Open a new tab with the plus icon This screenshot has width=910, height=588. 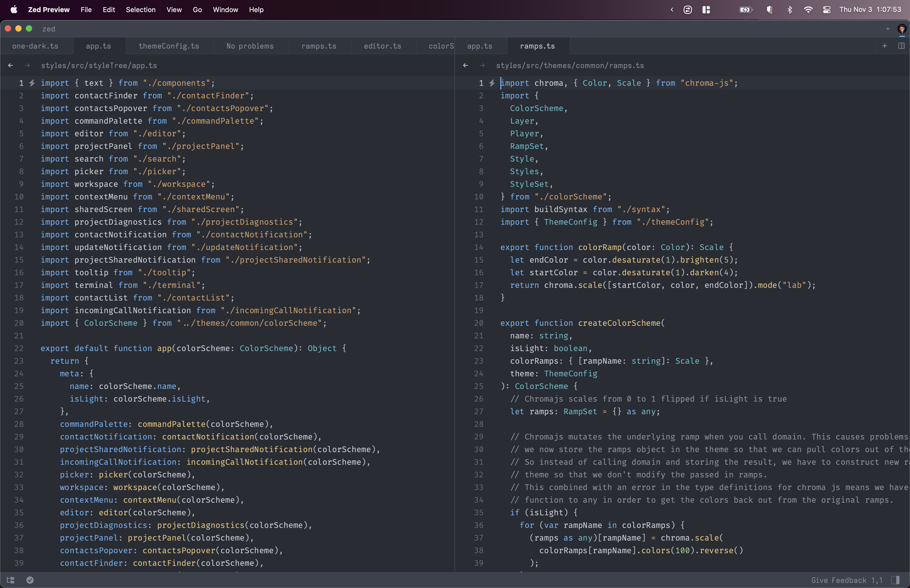[x=885, y=46]
